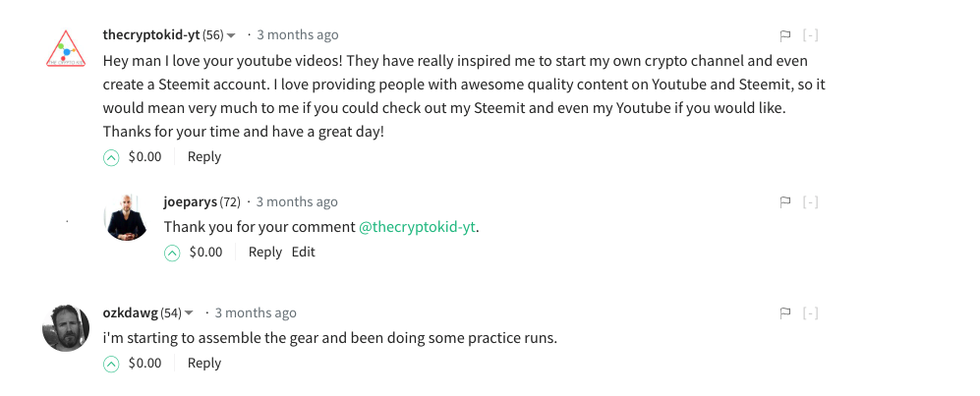Image resolution: width=980 pixels, height=396 pixels.
Task: Open joeparys username link
Action: [190, 202]
